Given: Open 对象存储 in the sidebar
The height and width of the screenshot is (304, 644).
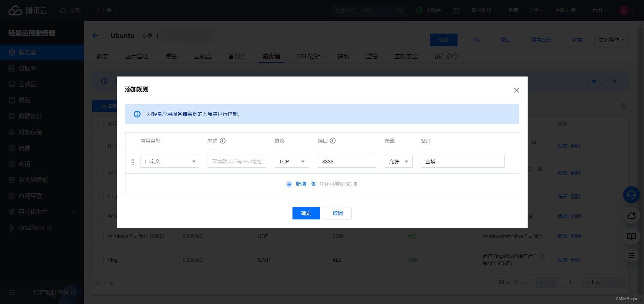Looking at the screenshot, I should coord(42,132).
